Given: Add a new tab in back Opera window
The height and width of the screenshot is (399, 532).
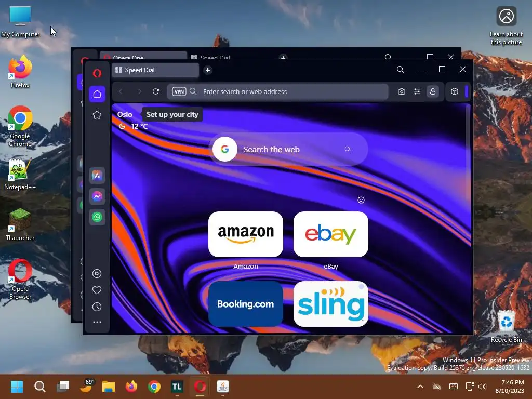Looking at the screenshot, I should pos(283,57).
